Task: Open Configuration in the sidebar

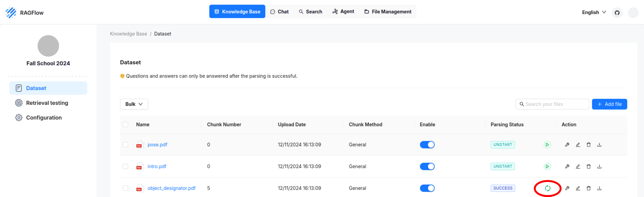Action: tap(48, 118)
